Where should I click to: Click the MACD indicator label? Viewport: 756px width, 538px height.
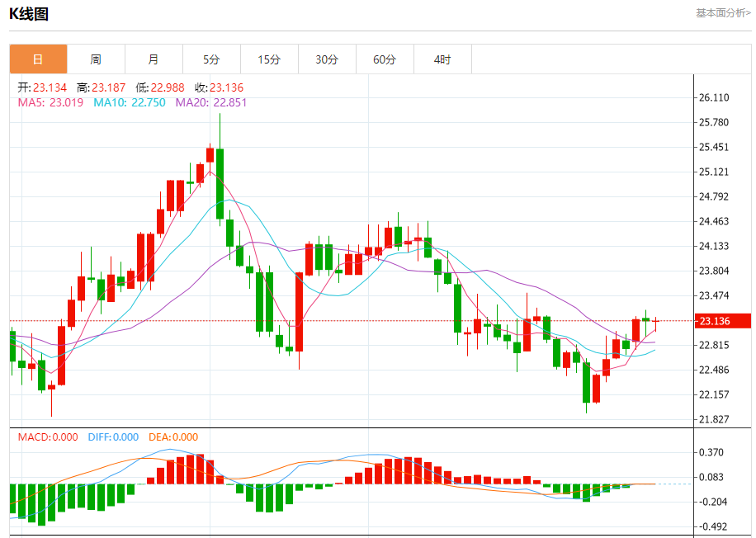click(x=48, y=437)
